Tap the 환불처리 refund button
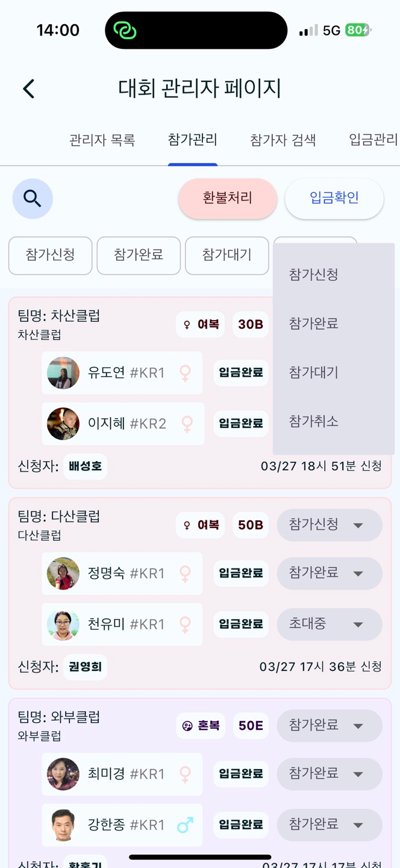 228,198
